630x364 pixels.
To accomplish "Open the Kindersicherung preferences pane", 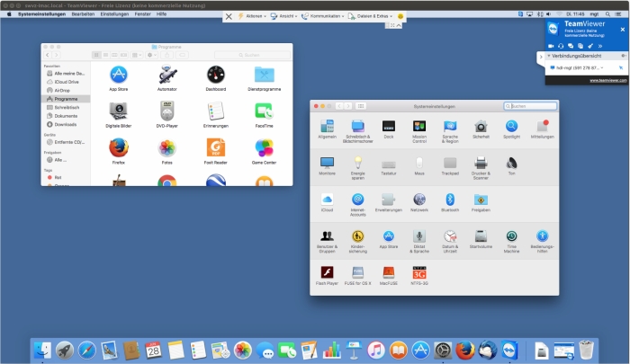I will click(357, 242).
